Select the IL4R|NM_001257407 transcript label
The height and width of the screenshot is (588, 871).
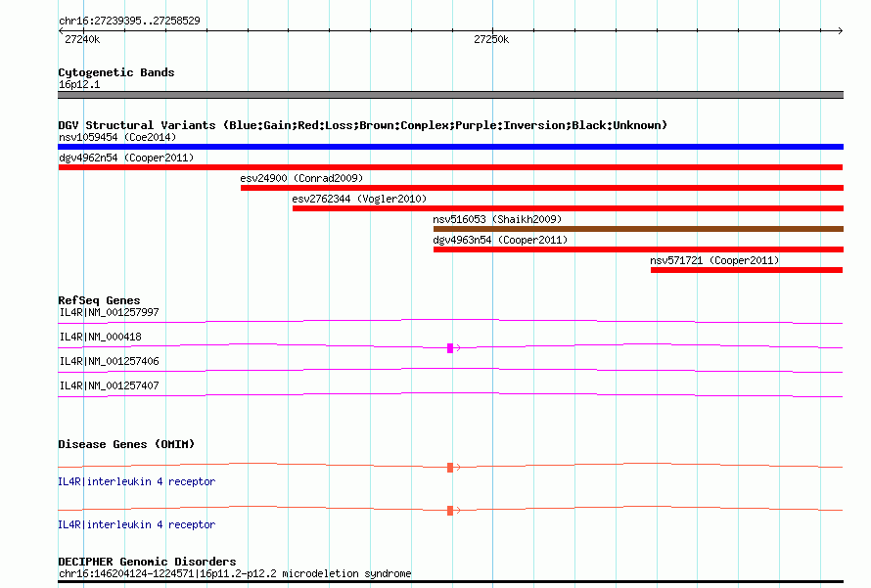(x=109, y=385)
